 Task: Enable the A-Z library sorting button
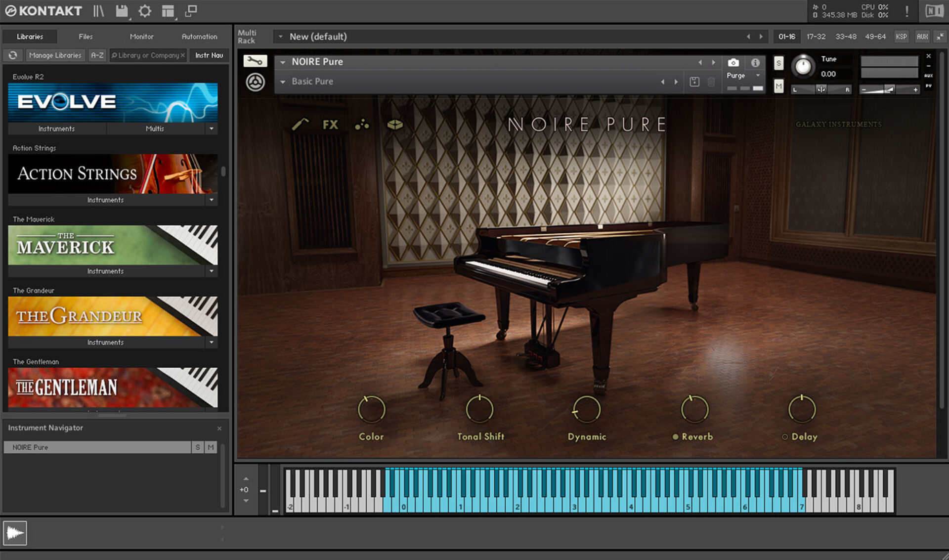tap(96, 55)
